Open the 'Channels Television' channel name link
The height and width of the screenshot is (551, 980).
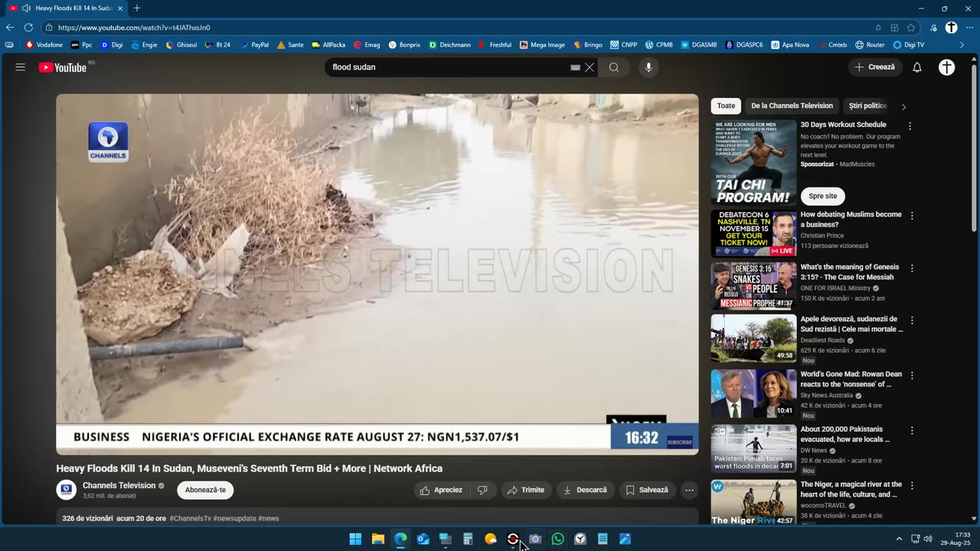coord(119,485)
